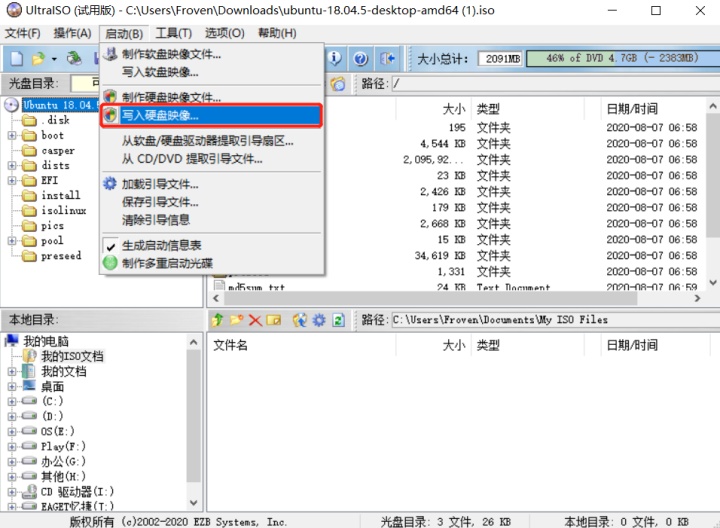Expand the OS(E:) drive node
Screen dimensions: 720x528
tap(12, 432)
